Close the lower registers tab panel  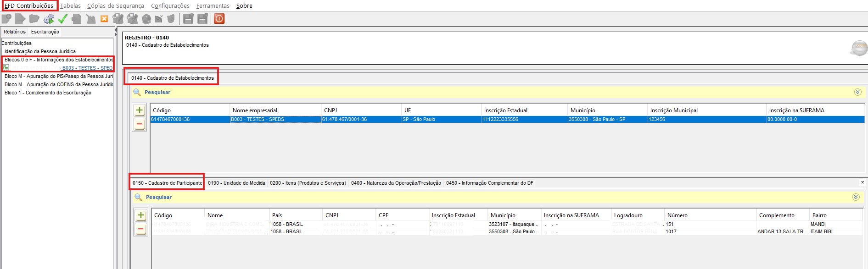pos(862,182)
